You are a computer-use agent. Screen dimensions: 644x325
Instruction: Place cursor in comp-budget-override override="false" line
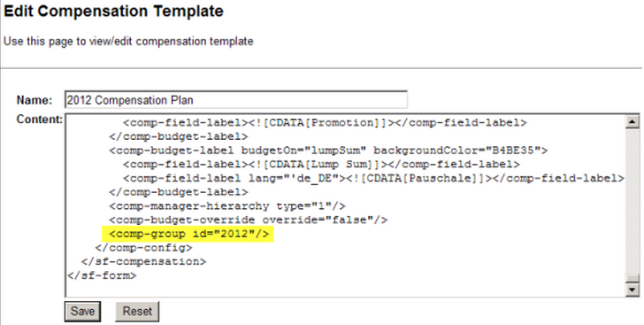tap(248, 221)
